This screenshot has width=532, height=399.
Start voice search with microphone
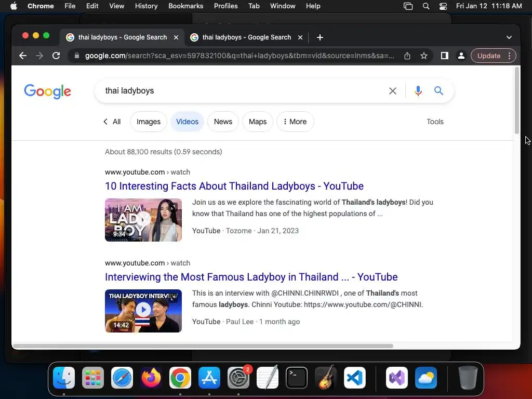pyautogui.click(x=418, y=91)
